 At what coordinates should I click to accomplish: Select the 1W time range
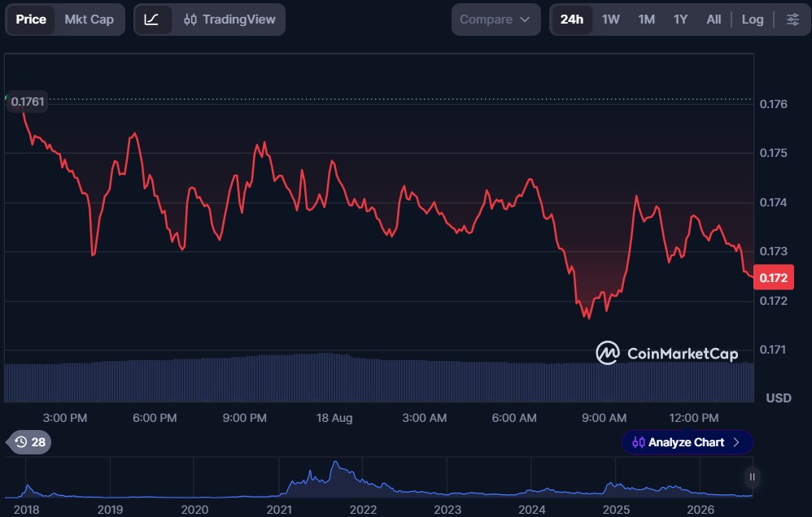pos(610,20)
